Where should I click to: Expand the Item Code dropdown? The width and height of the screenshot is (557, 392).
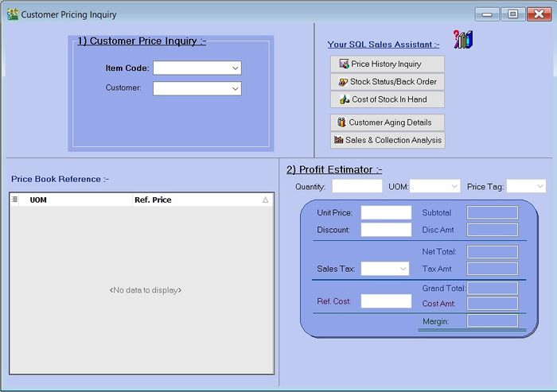point(236,68)
